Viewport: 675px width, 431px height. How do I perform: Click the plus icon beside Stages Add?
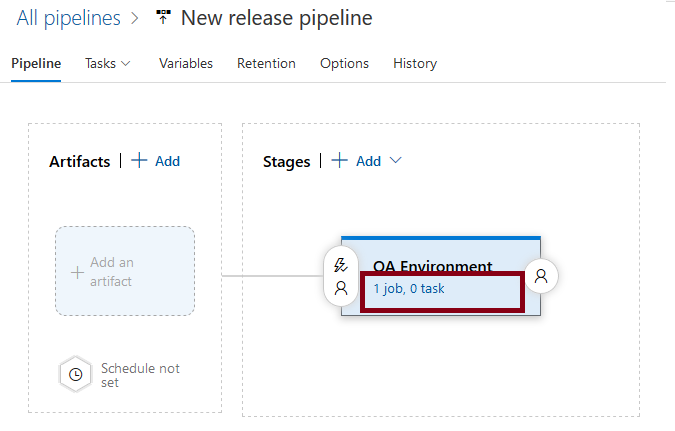click(x=340, y=160)
